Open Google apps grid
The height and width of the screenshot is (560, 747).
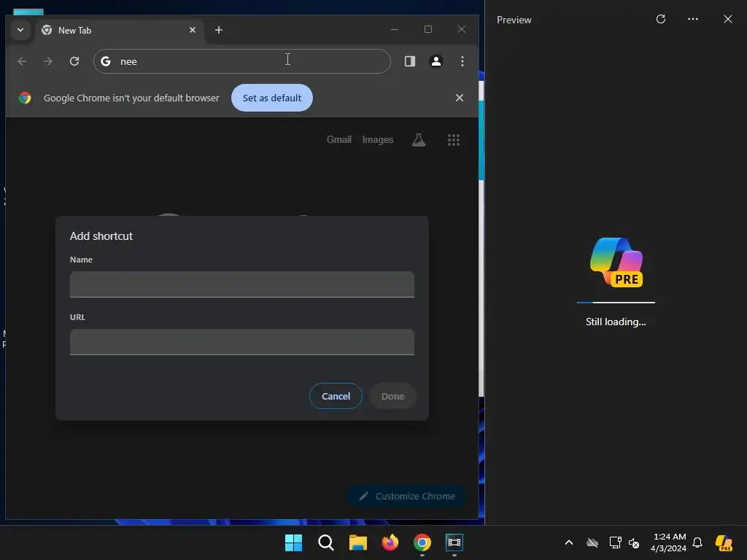[454, 139]
